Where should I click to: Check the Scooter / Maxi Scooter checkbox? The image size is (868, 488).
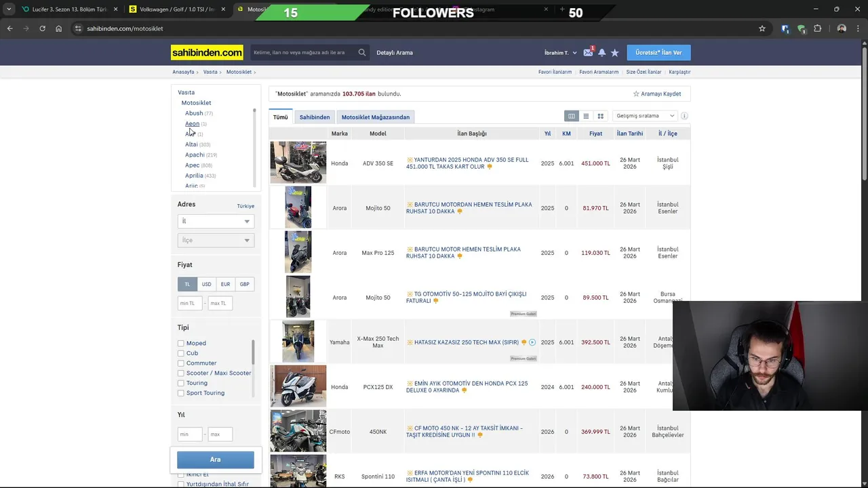(181, 373)
